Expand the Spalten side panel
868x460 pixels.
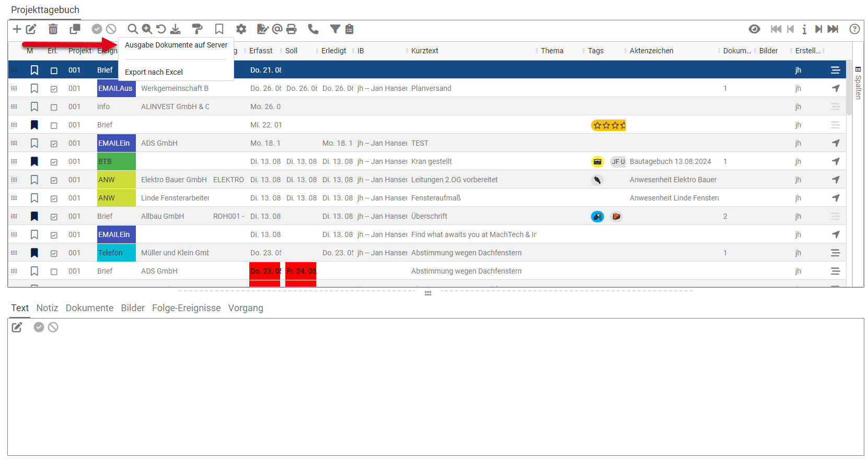(858, 84)
